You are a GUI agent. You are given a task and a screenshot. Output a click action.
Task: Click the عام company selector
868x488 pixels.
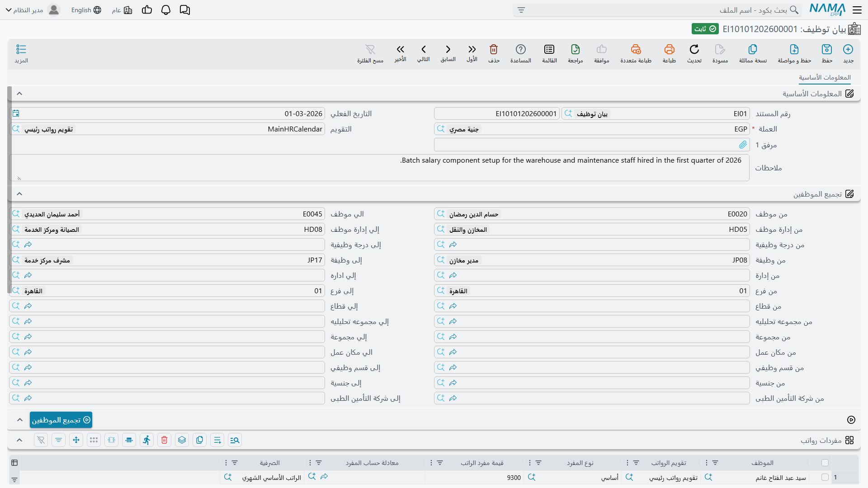coord(122,10)
